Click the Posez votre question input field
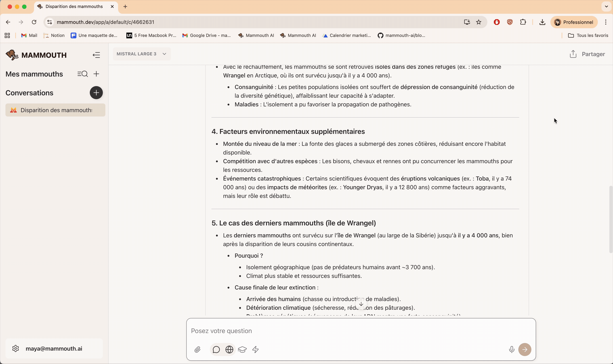 [x=344, y=331]
